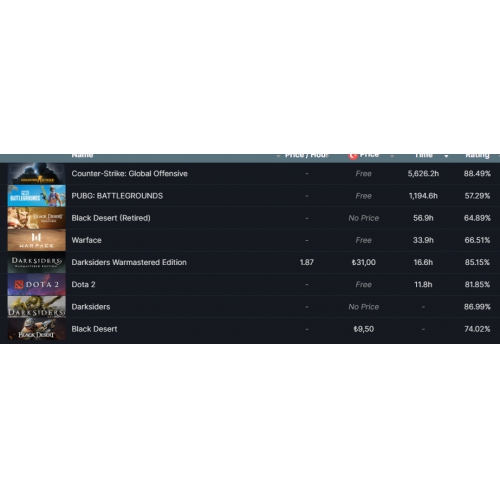Select the Darksiders game thumbnail
Screen dimensions: 500x500
tap(37, 307)
